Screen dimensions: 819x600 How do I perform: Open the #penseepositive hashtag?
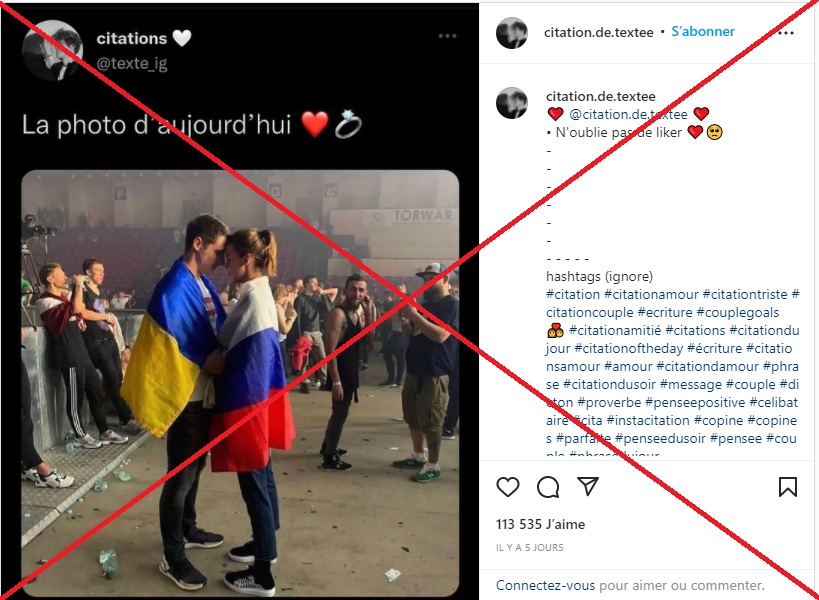tap(695, 403)
